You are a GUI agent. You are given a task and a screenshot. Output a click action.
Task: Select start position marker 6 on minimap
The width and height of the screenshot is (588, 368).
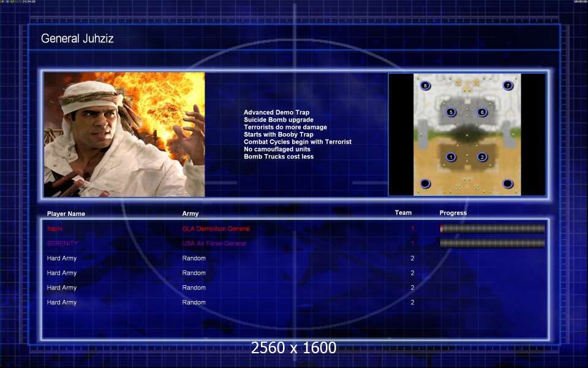pos(482,112)
